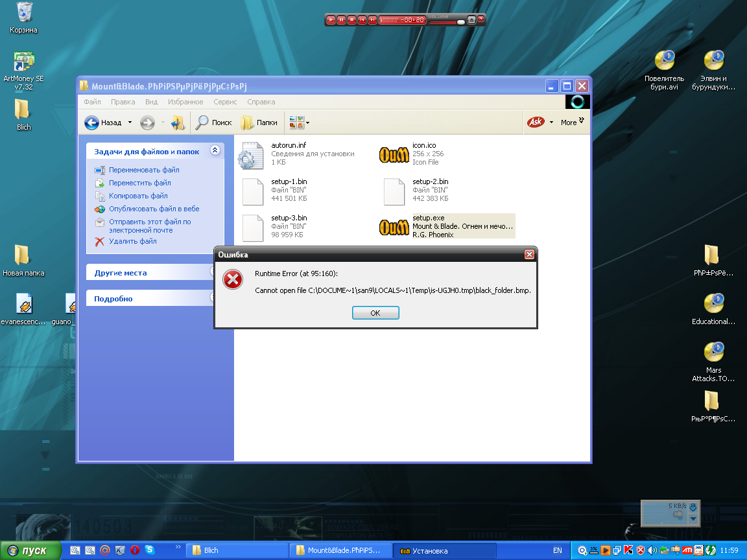Open the Сервис menu
Screen dimensions: 747x560
[x=225, y=102]
